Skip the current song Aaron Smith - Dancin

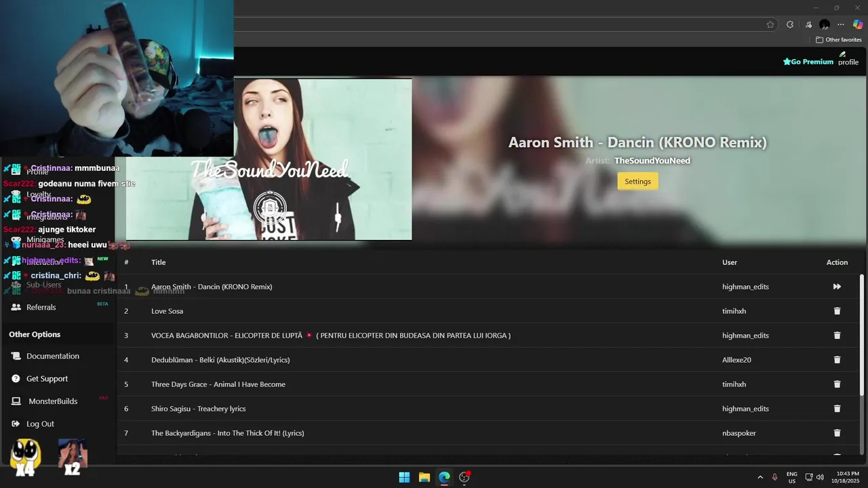click(x=837, y=287)
